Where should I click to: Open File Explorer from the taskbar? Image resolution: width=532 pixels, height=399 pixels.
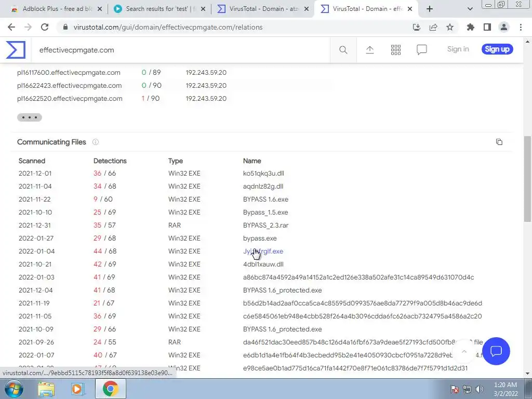[46, 389]
